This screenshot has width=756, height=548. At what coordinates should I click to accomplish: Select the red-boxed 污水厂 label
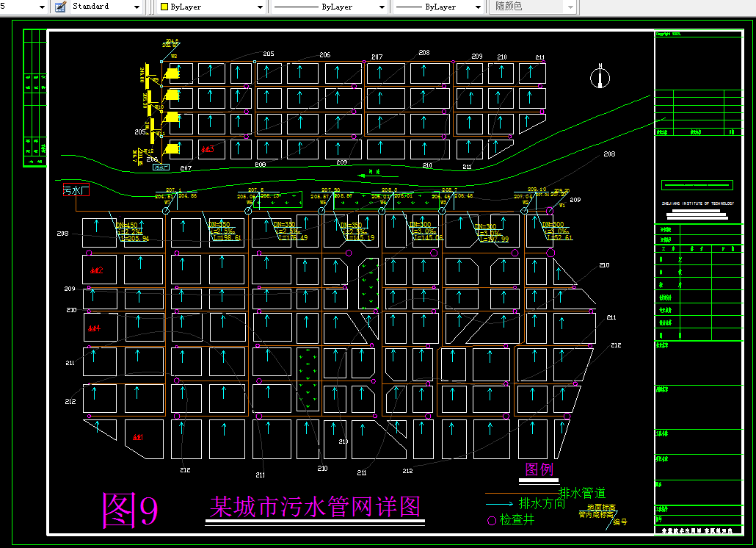click(x=76, y=190)
